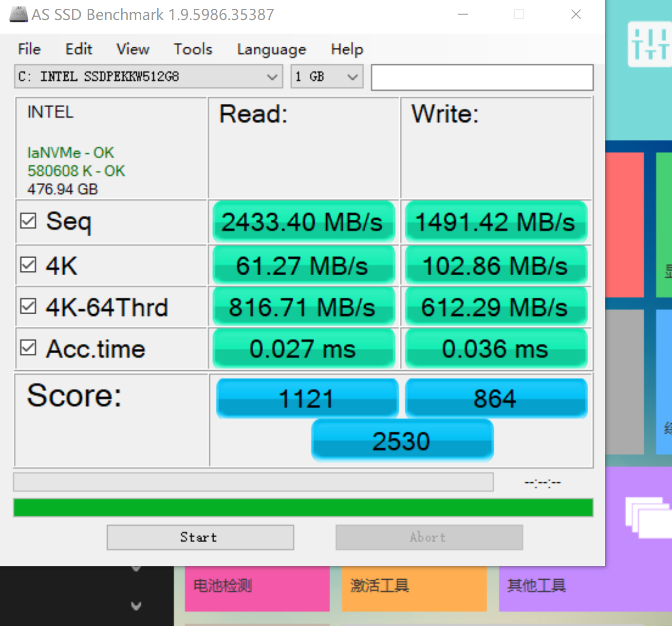672x626 pixels.
Task: Click the 4K read result 61.27 MB/s
Action: [303, 266]
